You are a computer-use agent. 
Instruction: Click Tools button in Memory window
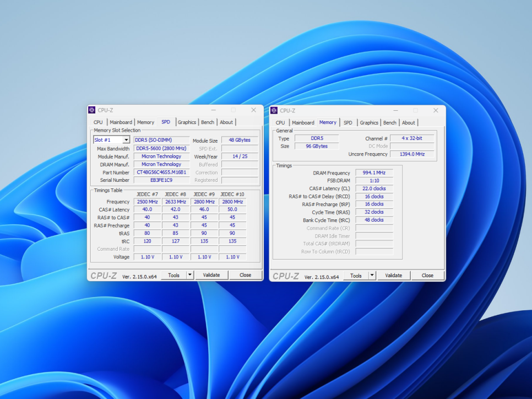[356, 276]
